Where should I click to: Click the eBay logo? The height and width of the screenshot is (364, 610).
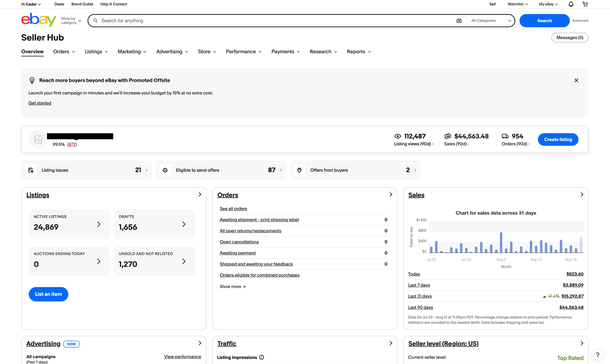pyautogui.click(x=39, y=20)
